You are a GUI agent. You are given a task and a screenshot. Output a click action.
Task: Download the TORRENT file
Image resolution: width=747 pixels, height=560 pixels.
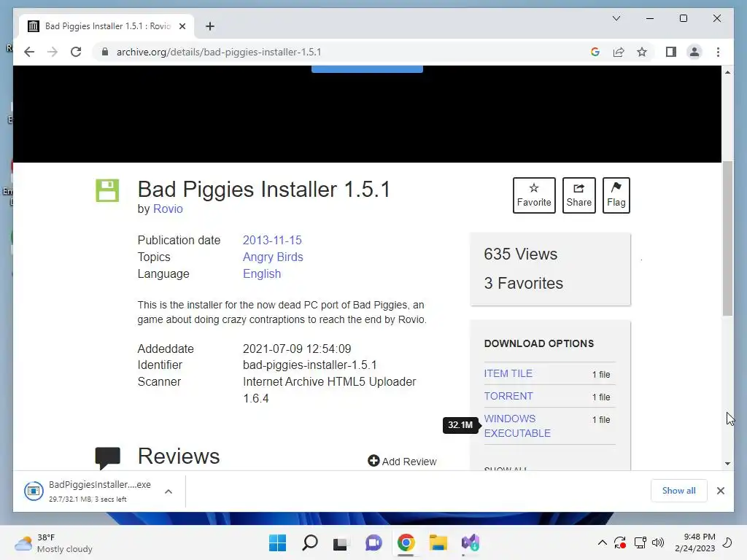(508, 396)
